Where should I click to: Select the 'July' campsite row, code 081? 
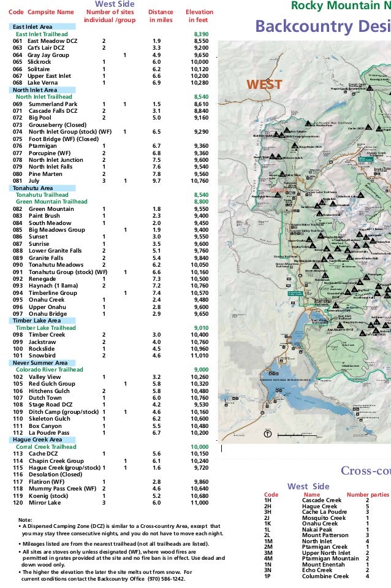[x=110, y=181]
